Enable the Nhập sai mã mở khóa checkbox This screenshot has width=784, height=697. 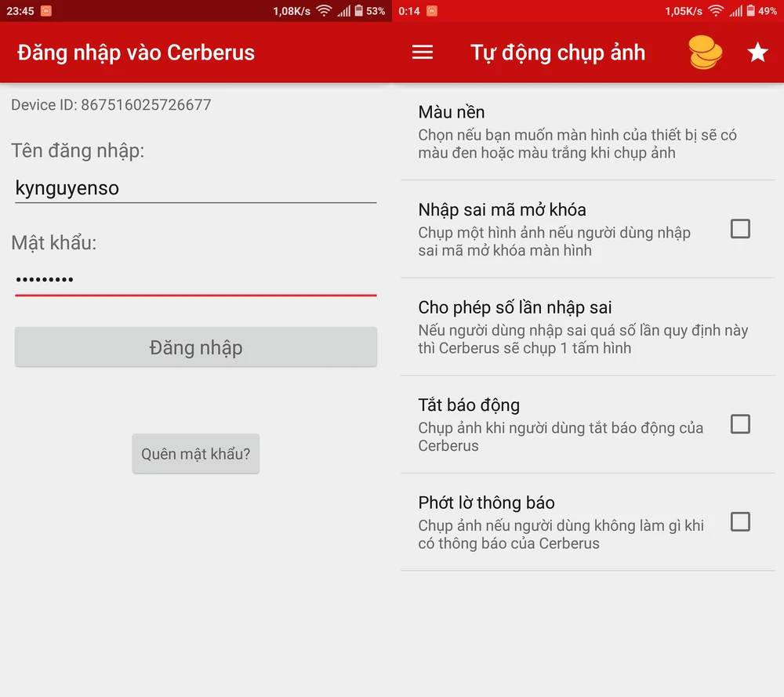tap(740, 229)
